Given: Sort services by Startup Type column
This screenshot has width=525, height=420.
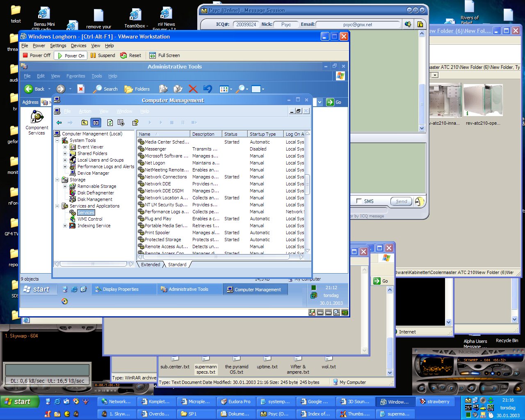Looking at the screenshot, I should 265,134.
